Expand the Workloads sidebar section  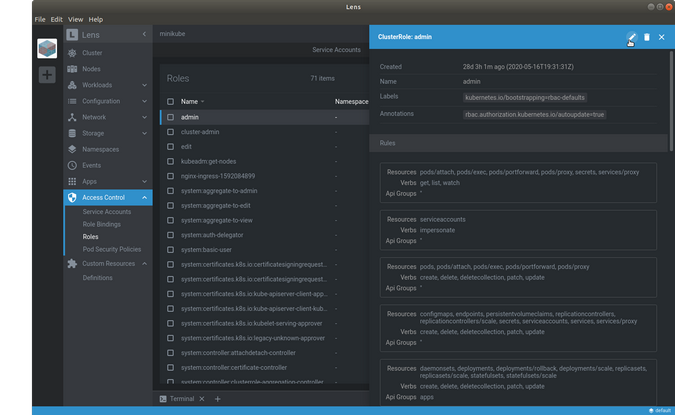(144, 85)
